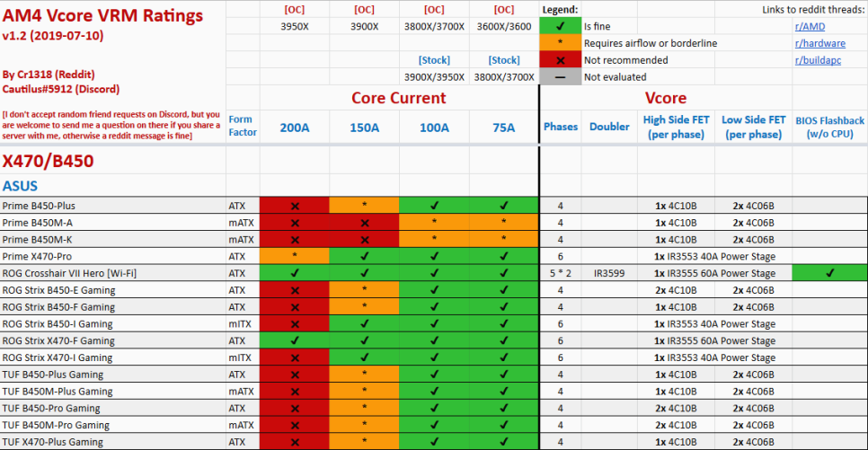Screen dimensions: 868x450
Task: Click the orange 200A cell for Prime X470-Pro
Action: click(295, 256)
